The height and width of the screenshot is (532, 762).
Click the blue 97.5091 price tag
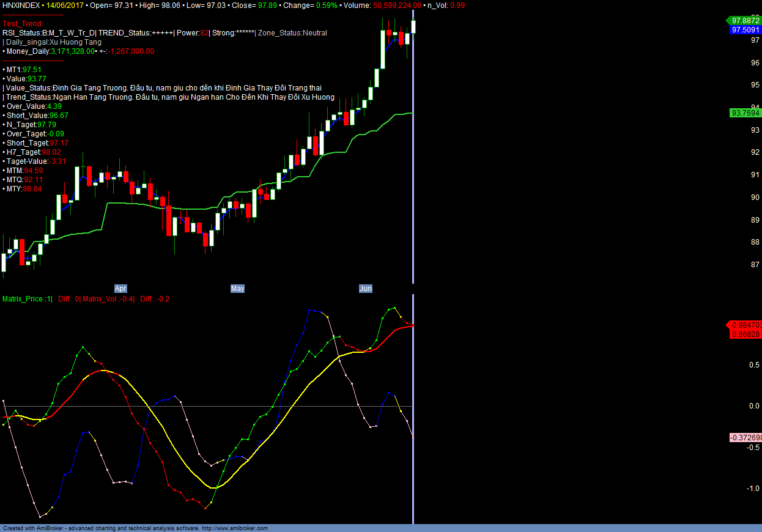coord(745,29)
